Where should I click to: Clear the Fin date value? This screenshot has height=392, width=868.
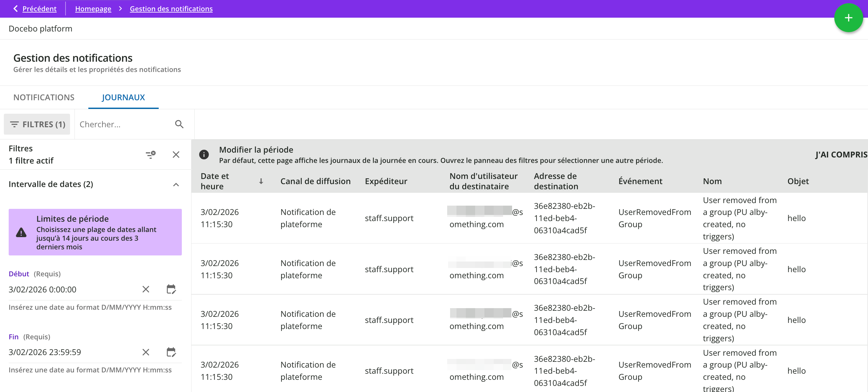point(146,352)
